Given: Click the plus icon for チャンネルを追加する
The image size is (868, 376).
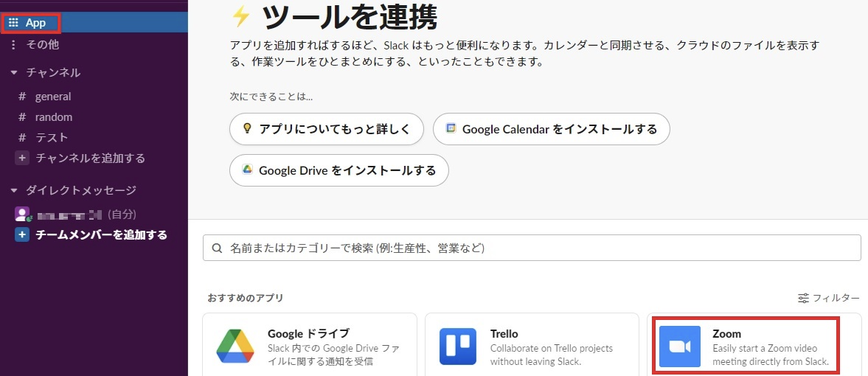Looking at the screenshot, I should point(22,158).
